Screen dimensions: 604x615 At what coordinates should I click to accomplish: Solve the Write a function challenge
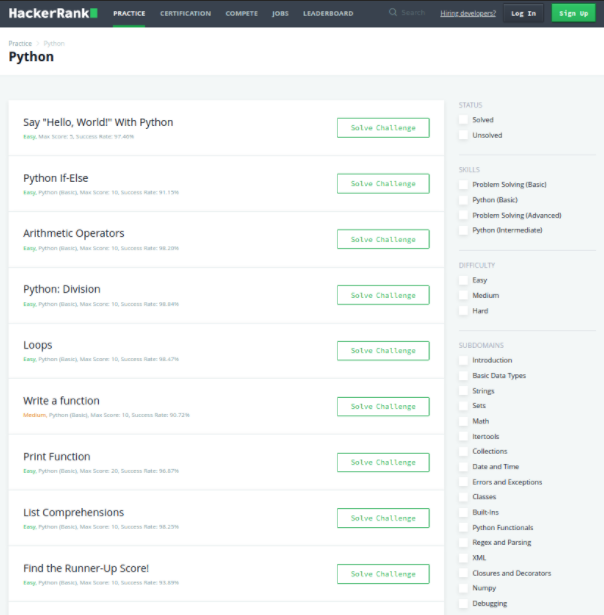coord(383,406)
